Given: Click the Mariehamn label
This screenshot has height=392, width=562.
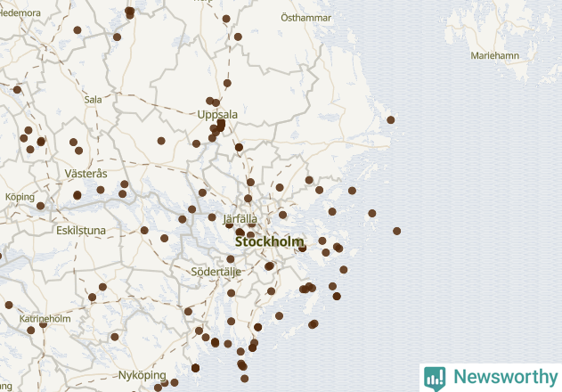Looking at the screenshot, I should point(494,55).
